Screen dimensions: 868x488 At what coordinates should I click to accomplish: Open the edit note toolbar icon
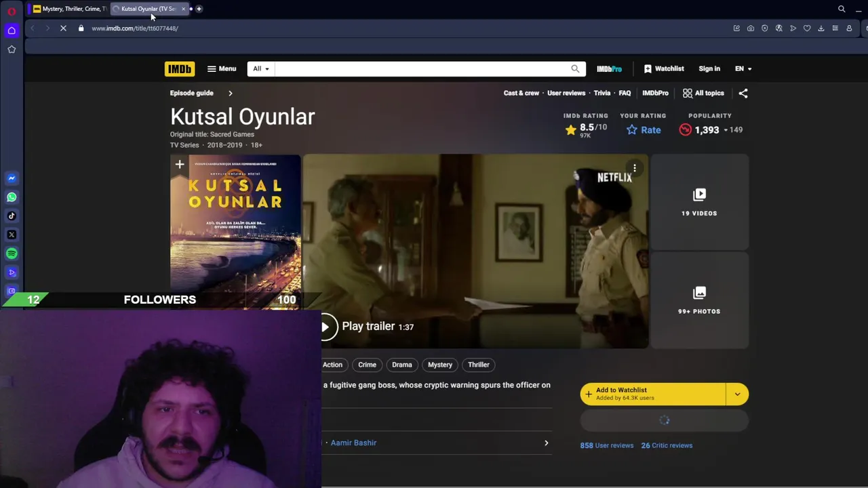tap(736, 28)
